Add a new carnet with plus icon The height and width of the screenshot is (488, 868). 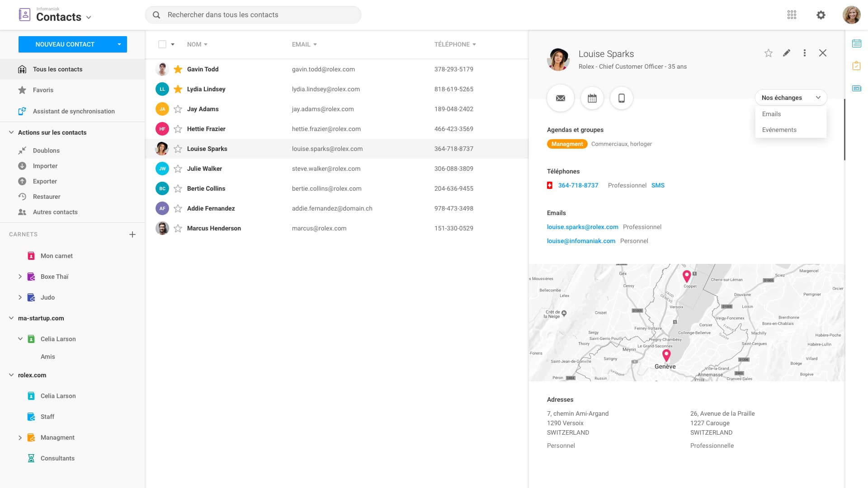[x=132, y=235]
